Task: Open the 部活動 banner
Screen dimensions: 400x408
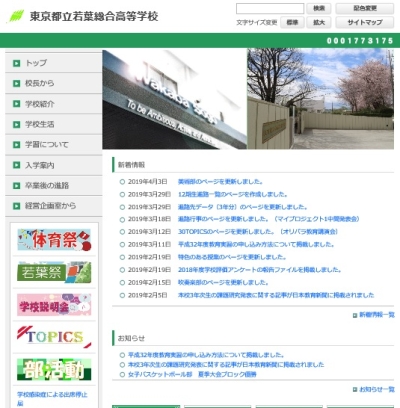Action: [x=54, y=369]
